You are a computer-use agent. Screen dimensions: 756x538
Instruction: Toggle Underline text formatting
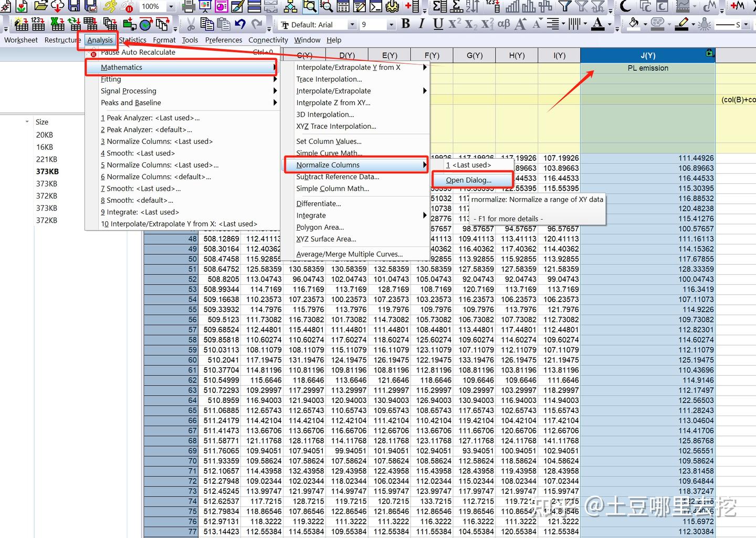[x=438, y=24]
